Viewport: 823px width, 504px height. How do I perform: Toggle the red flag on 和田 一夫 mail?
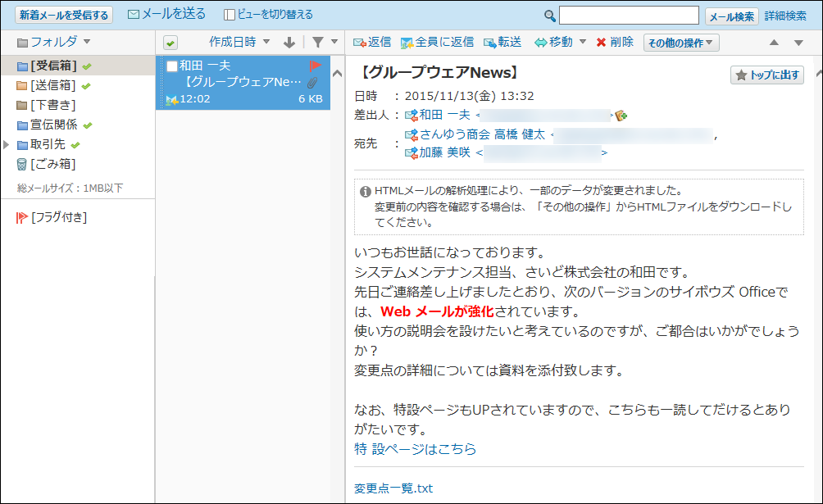click(x=315, y=66)
